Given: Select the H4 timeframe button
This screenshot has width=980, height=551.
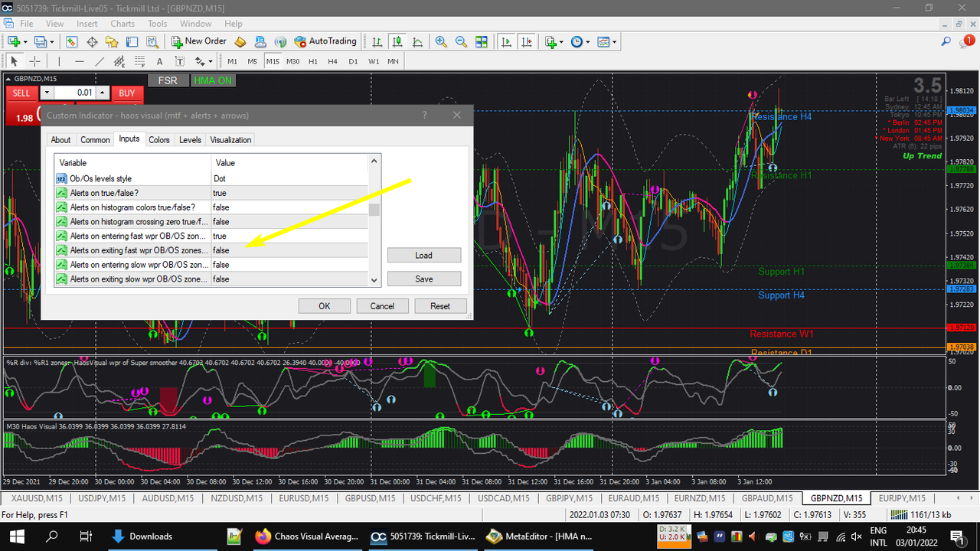Looking at the screenshot, I should (x=332, y=61).
